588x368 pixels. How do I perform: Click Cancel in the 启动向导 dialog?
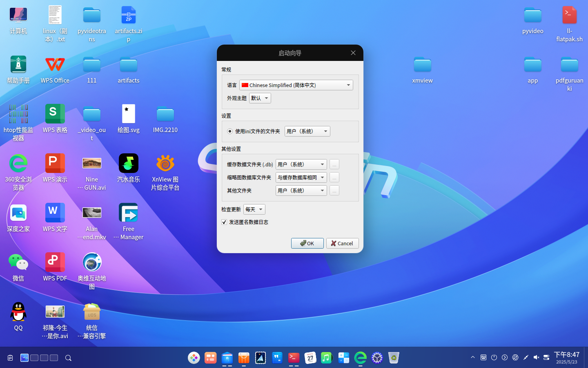[343, 243]
